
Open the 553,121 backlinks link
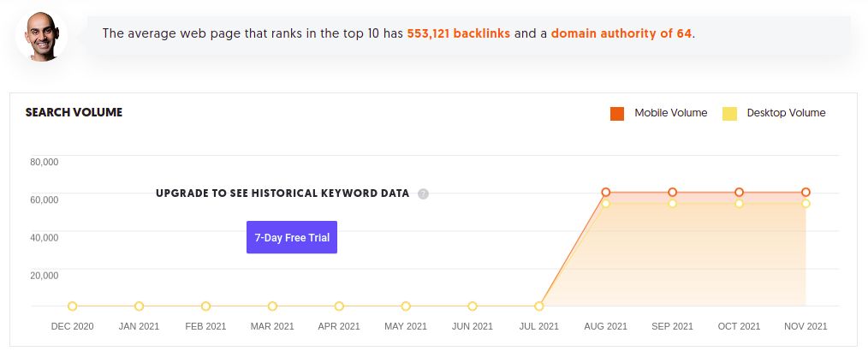pos(461,33)
